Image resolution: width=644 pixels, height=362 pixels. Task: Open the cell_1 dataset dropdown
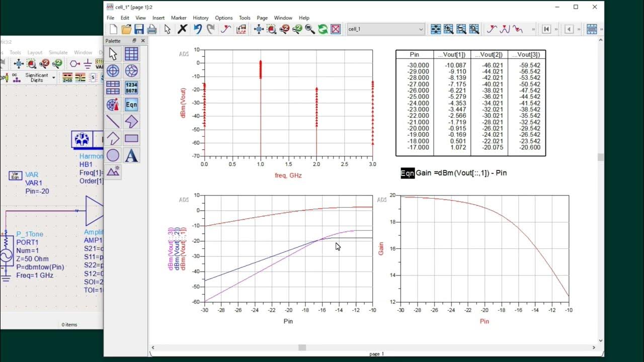click(421, 29)
